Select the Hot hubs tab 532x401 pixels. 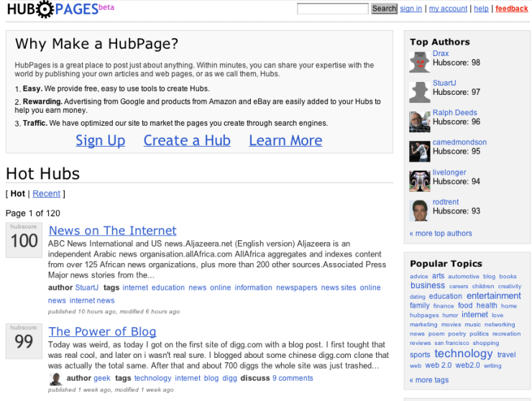[x=18, y=193]
